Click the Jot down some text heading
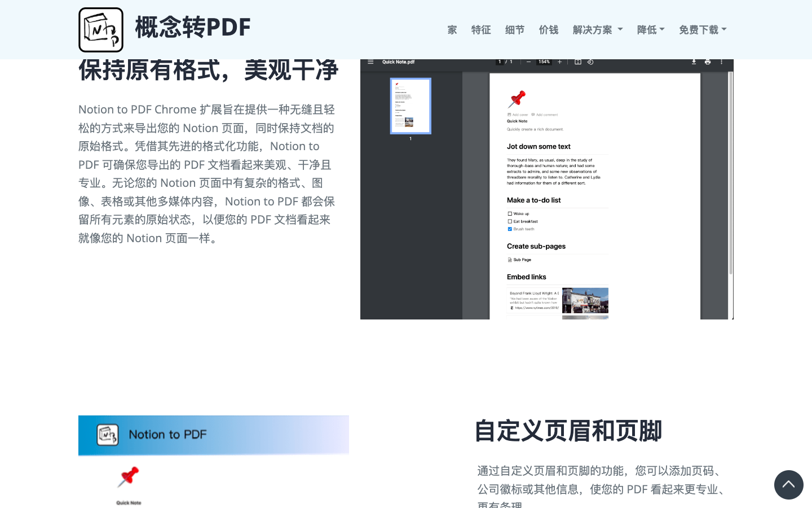This screenshot has width=812, height=508. coord(539,147)
